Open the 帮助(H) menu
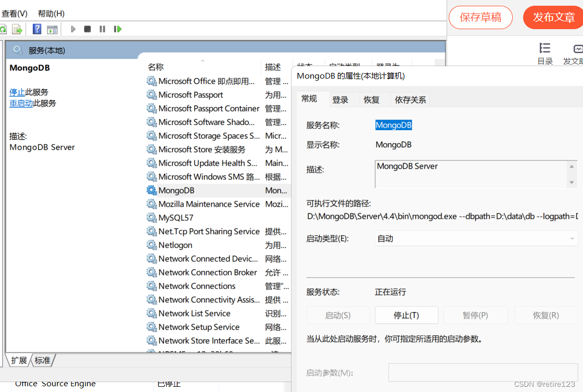 coord(52,14)
